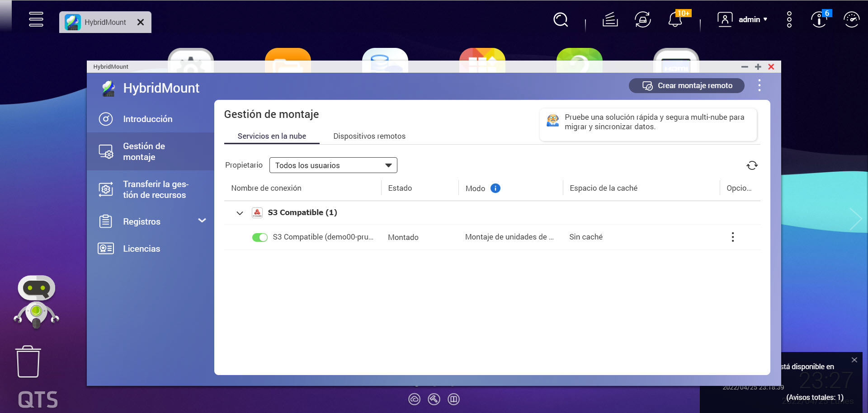Open Licencias in the sidebar
868x413 pixels.
(142, 249)
